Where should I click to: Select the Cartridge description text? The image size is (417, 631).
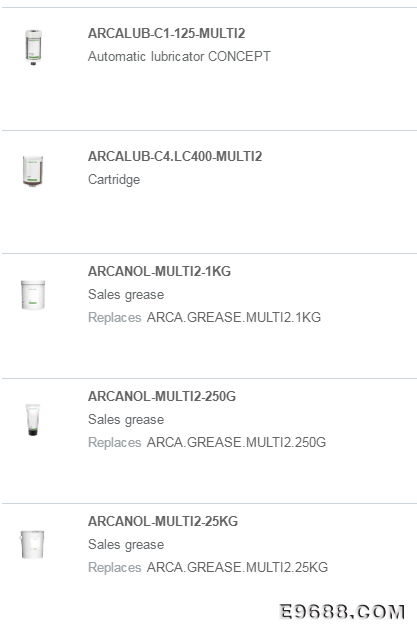tap(114, 179)
